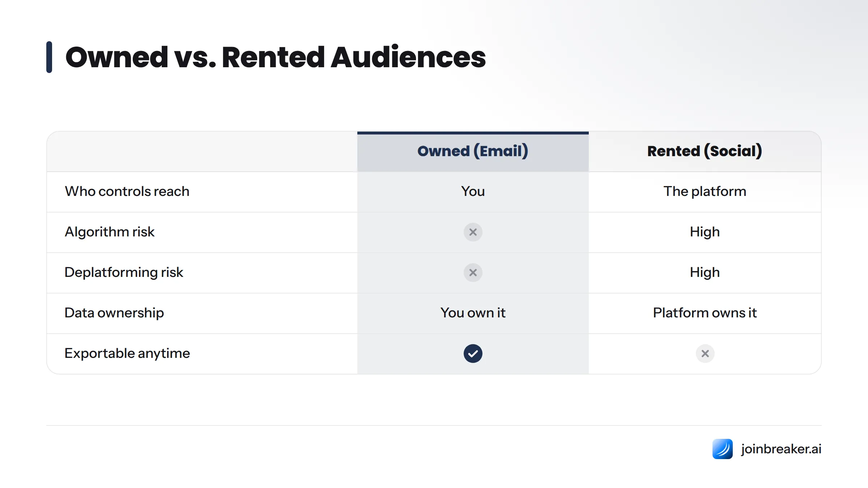Select the 'Platform owns it' cell

pos(705,313)
